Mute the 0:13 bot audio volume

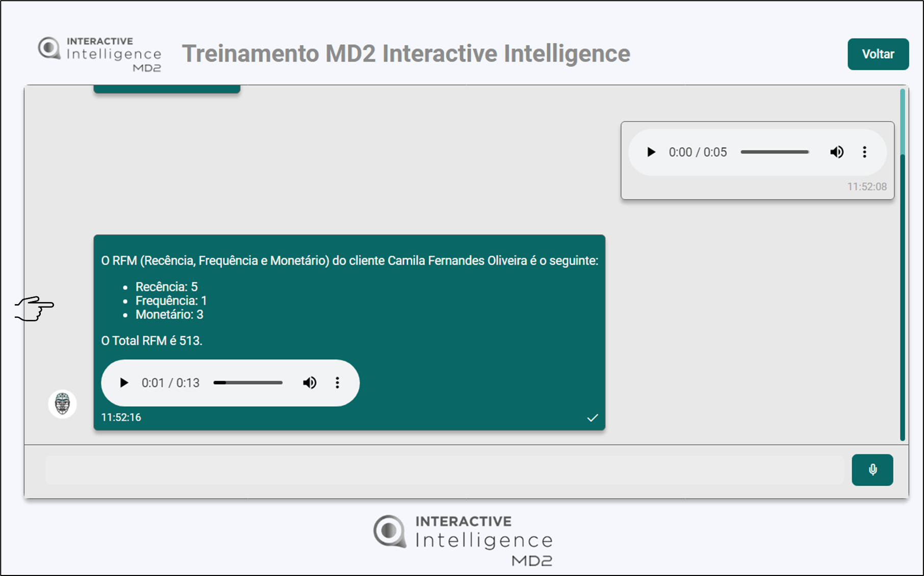[x=310, y=383]
